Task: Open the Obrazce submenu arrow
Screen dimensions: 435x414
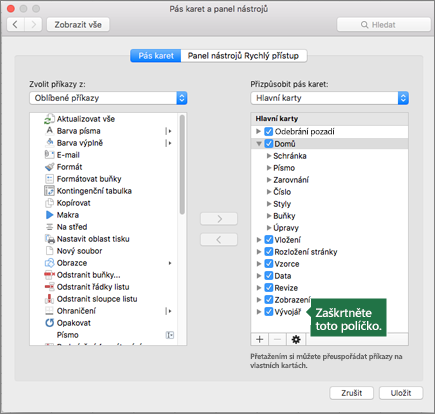Action: point(170,263)
